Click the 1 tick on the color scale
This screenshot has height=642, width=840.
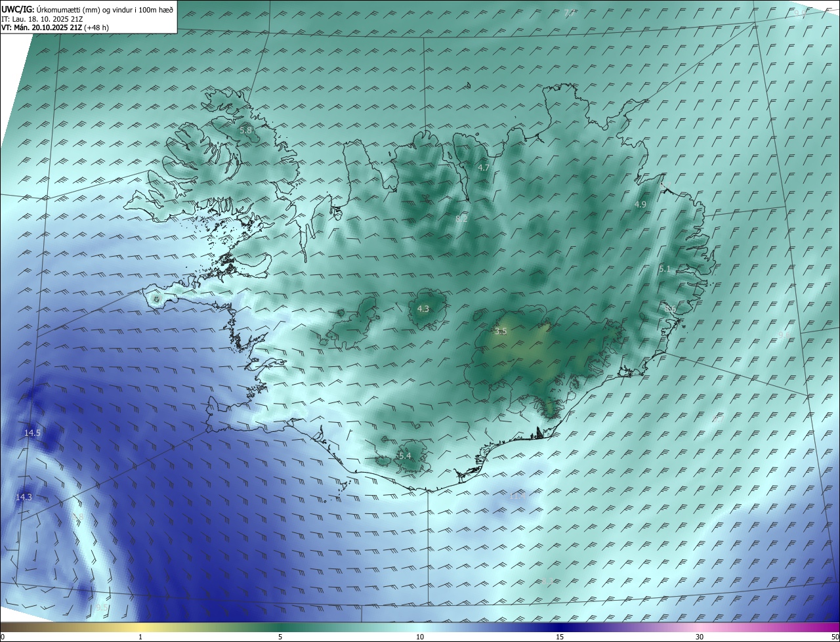point(140,637)
